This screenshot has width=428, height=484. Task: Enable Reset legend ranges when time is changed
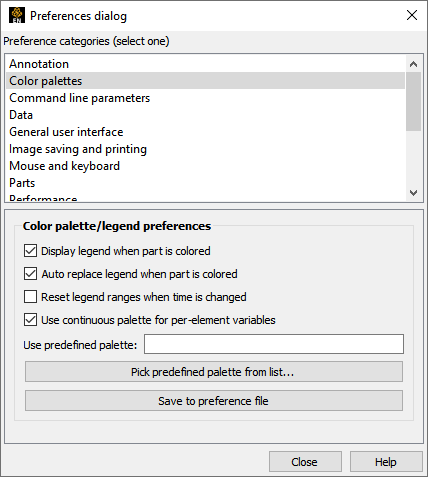30,297
